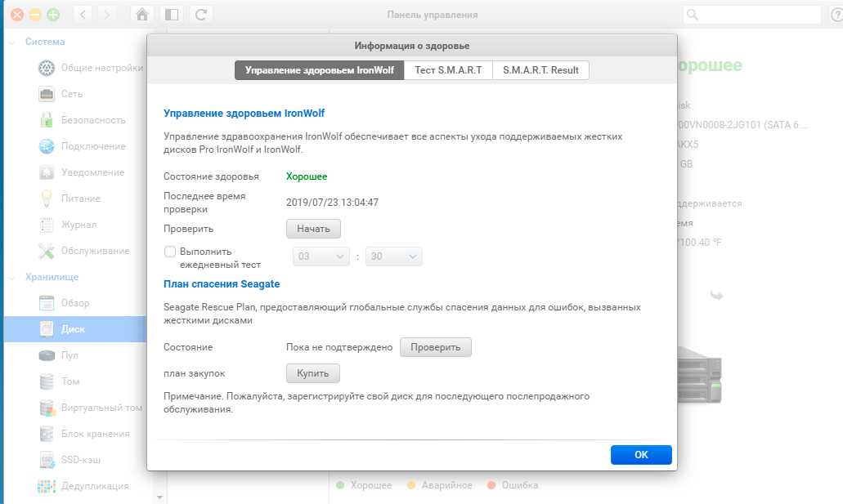Click the NAS device image behind the dialog
Image resolution: width=843 pixels, height=504 pixels.
(699, 374)
